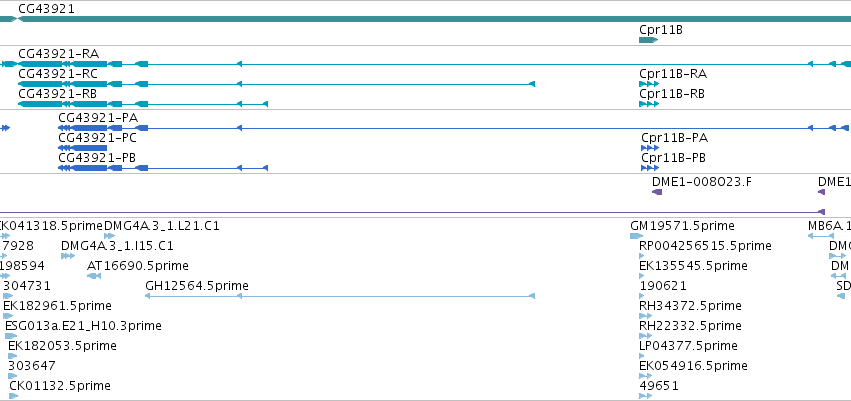The image size is (851, 401).
Task: Select the DMG4A.3_1.I15.C1 arrow glyph
Action: tap(68, 256)
